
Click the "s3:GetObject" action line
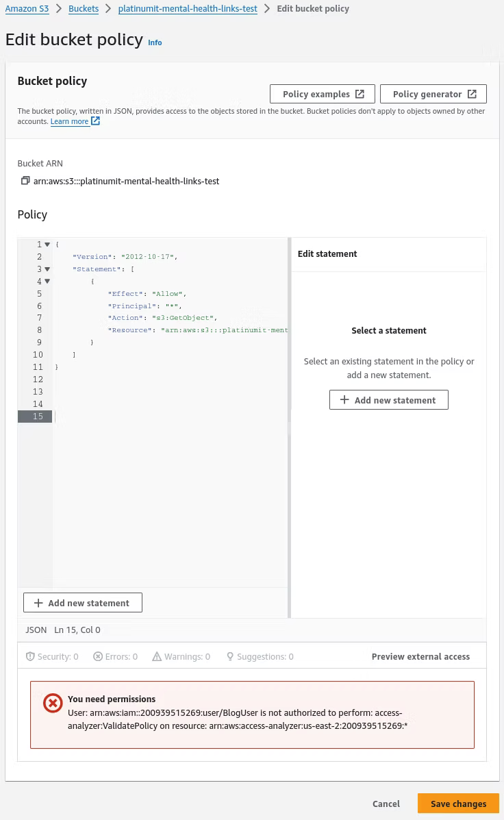pyautogui.click(x=162, y=318)
